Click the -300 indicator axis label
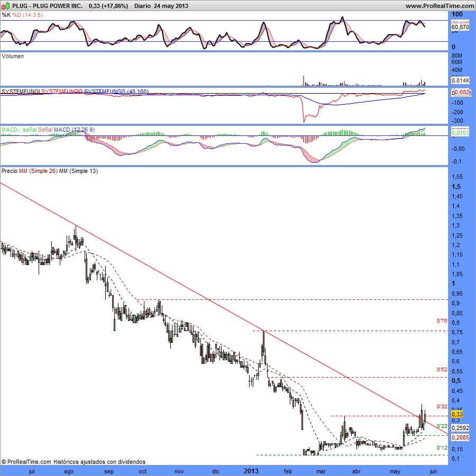Image resolution: width=476 pixels, height=476 pixels. 457,121
